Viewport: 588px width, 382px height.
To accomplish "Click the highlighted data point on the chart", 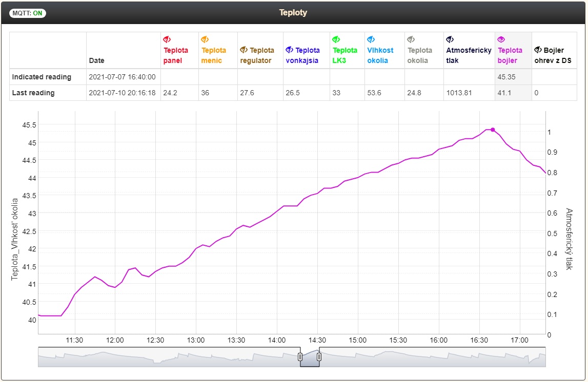I will [493, 130].
